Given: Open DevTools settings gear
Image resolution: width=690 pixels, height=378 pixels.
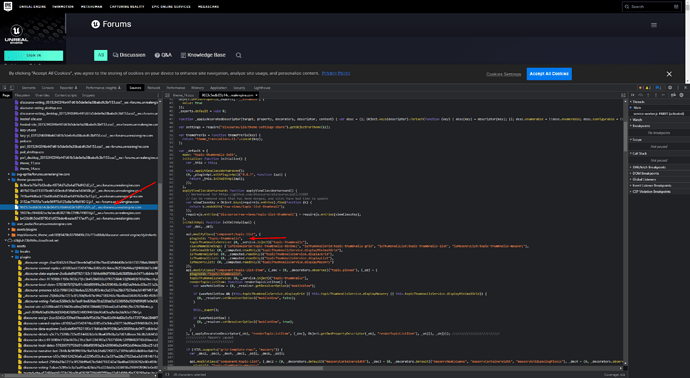Looking at the screenshot, I should pyautogui.click(x=670, y=88).
